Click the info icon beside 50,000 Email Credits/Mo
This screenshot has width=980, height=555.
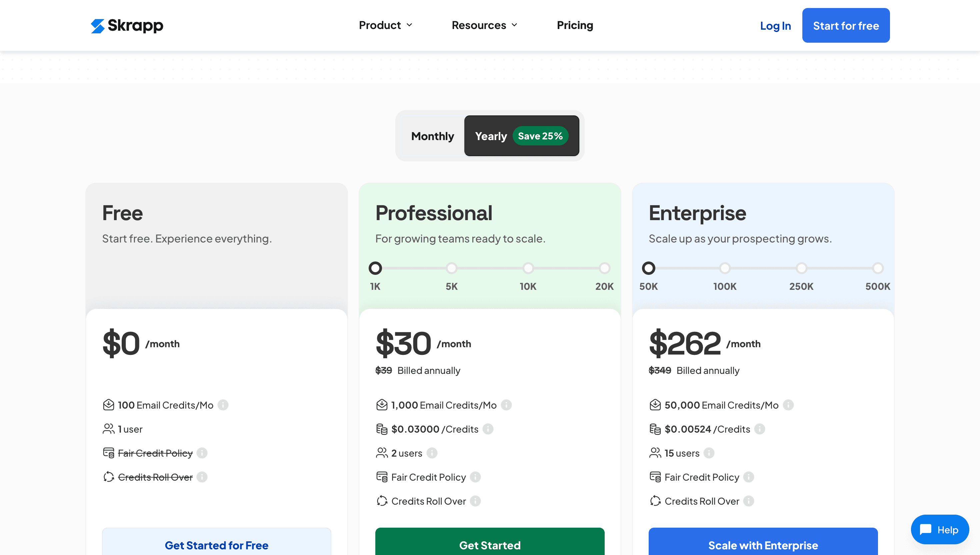point(788,405)
